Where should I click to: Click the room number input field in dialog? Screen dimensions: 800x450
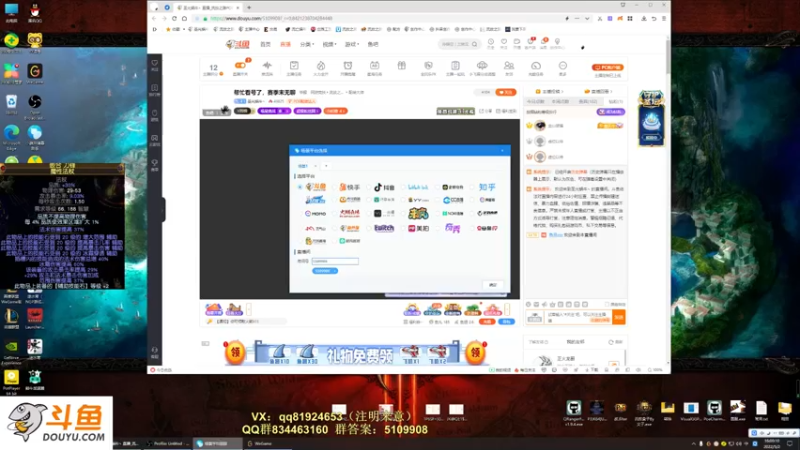point(335,261)
